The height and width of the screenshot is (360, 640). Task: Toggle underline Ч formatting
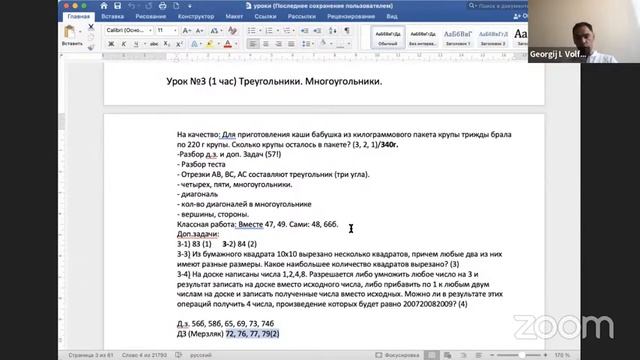[136, 44]
